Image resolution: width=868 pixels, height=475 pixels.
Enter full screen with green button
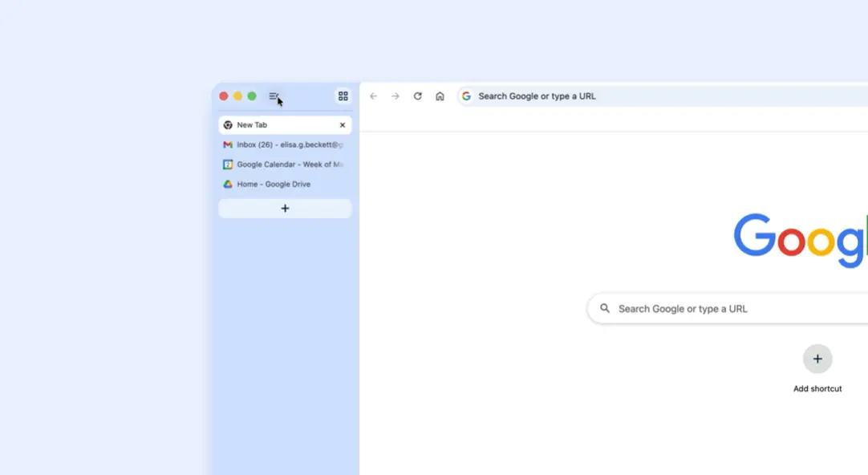[252, 96]
